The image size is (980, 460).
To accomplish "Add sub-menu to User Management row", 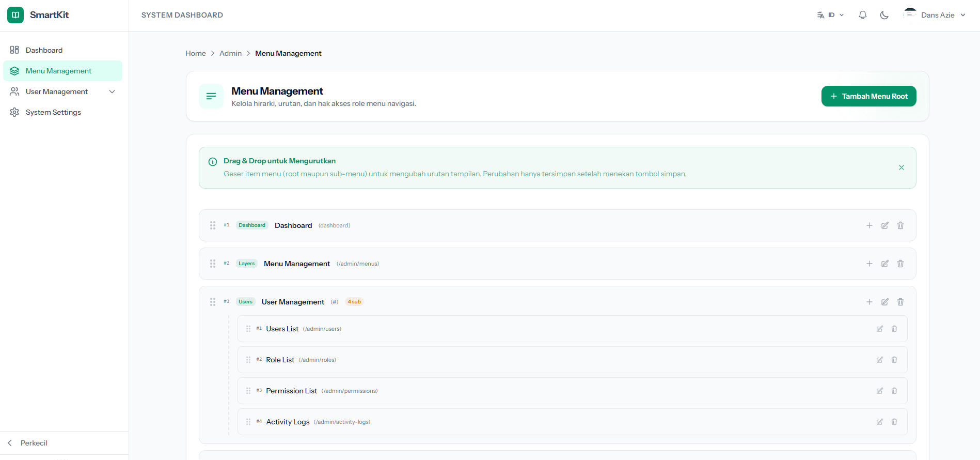I will pos(870,302).
